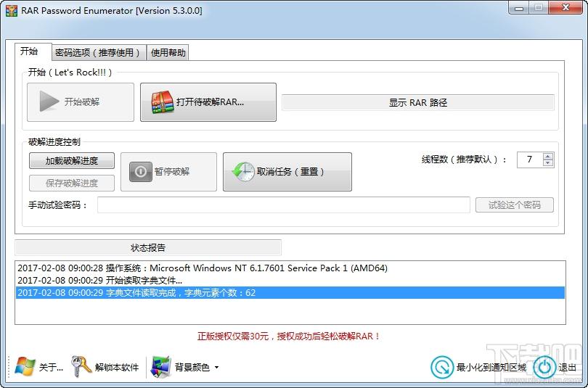This screenshot has height=388, width=588.
Task: Click the keys icon for 解锁本软件
Action: click(81, 366)
